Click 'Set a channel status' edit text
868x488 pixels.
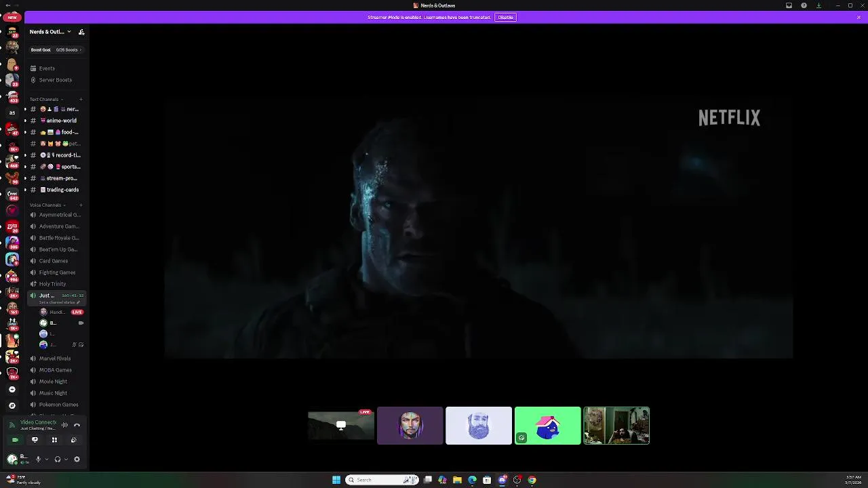(59, 302)
